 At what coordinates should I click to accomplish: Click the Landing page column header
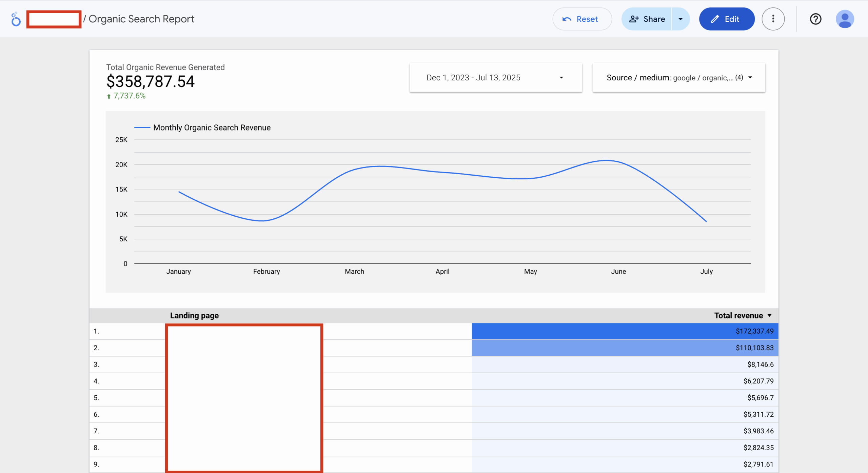tap(194, 316)
